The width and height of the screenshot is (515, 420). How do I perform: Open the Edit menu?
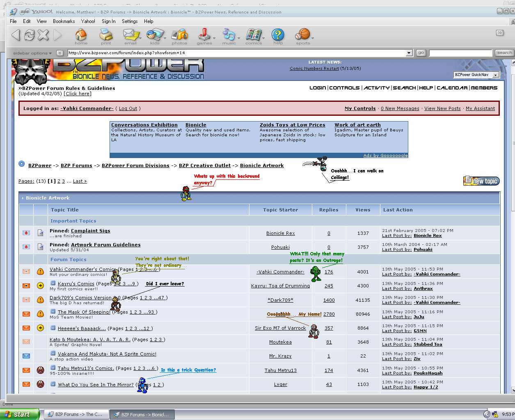tap(27, 21)
